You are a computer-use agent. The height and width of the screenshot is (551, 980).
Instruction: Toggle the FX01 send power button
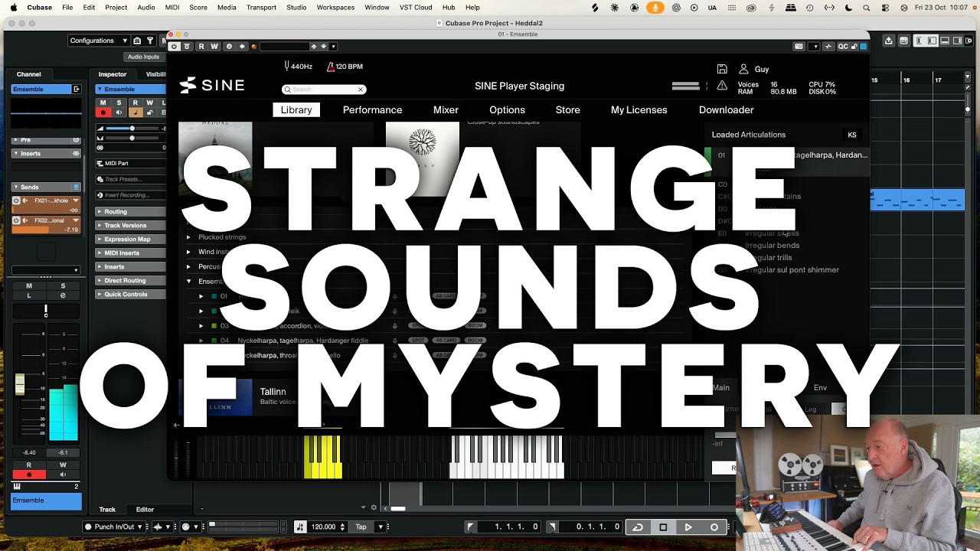pos(17,201)
